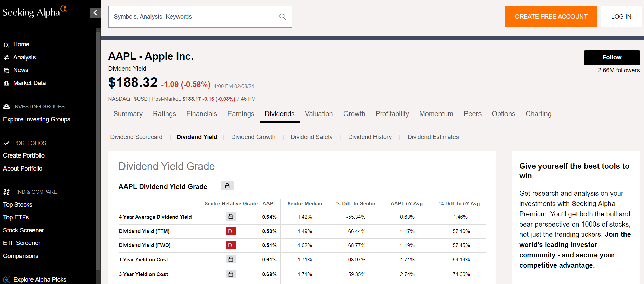Click the Dividend Yield (TTM) row label
Viewport: 644px width, 284px height.
tap(144, 231)
